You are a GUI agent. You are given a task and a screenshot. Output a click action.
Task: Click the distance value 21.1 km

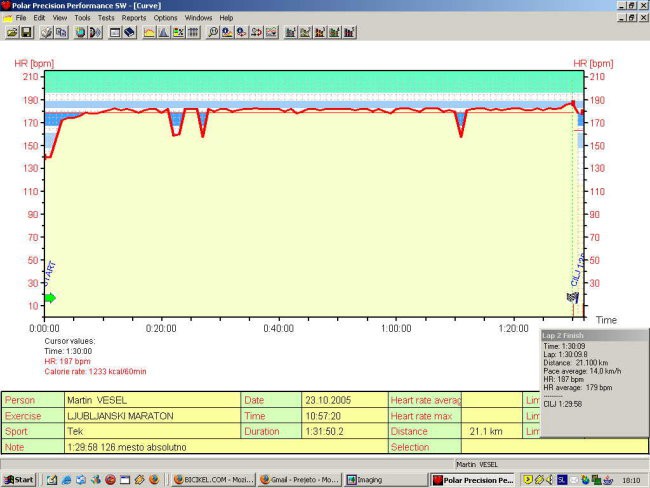[492, 431]
